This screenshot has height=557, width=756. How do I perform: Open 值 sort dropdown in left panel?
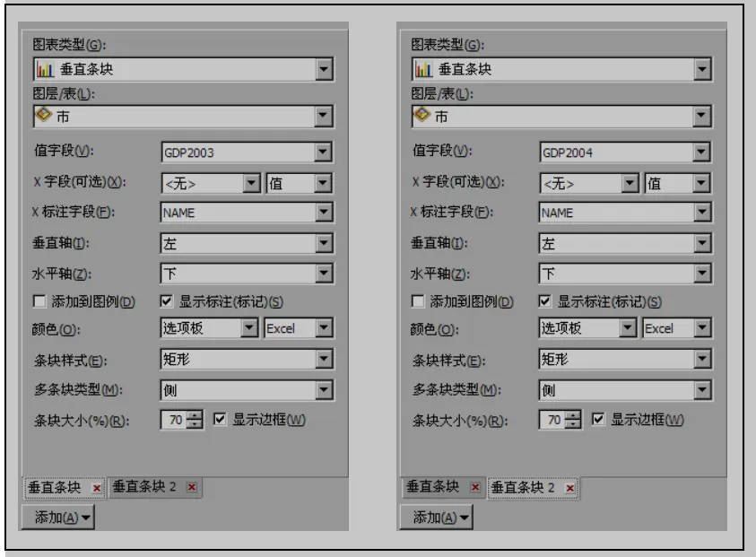click(323, 183)
